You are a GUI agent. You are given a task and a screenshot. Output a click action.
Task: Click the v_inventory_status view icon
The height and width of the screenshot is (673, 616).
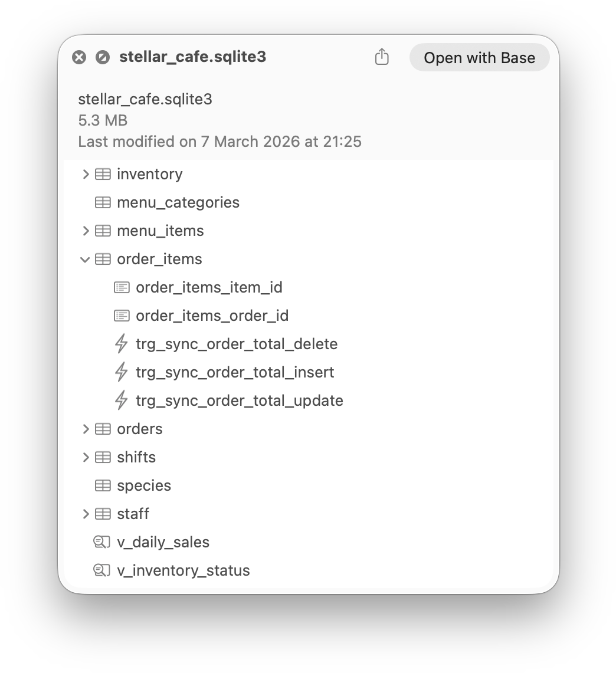pyautogui.click(x=102, y=570)
